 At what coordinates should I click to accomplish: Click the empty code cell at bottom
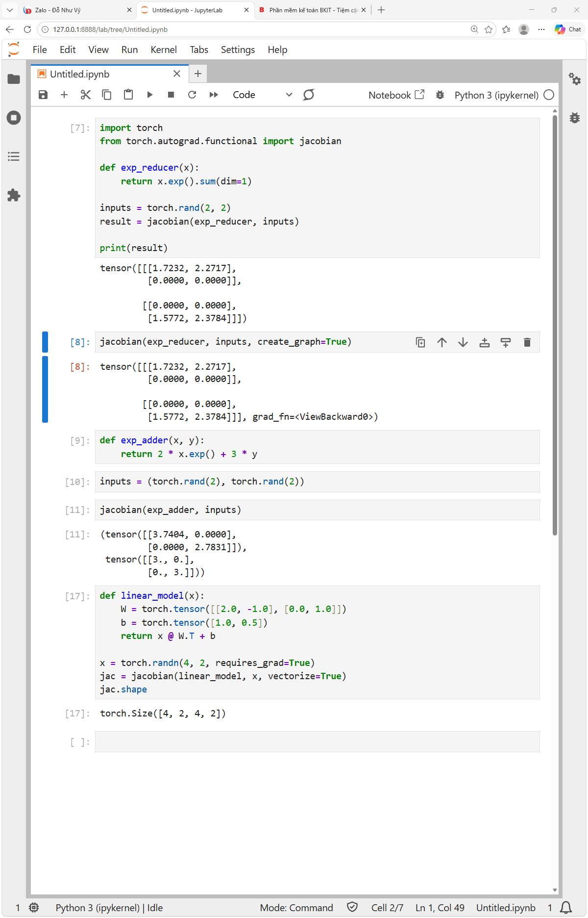point(317,741)
